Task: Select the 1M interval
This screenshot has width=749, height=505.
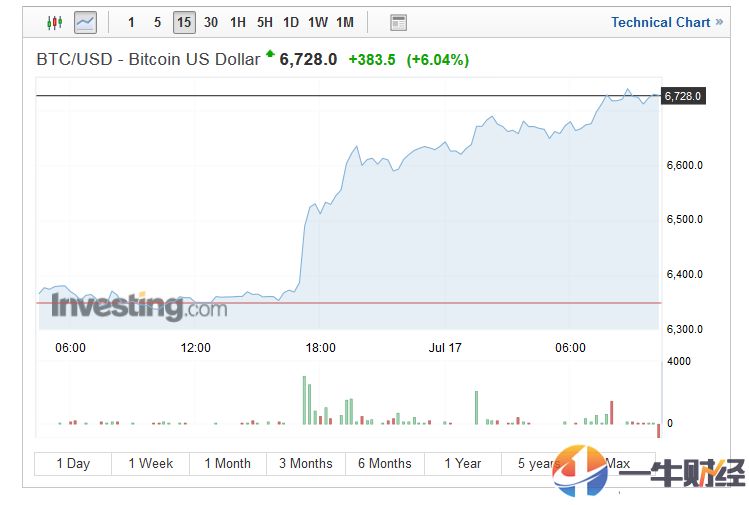Action: click(x=345, y=22)
